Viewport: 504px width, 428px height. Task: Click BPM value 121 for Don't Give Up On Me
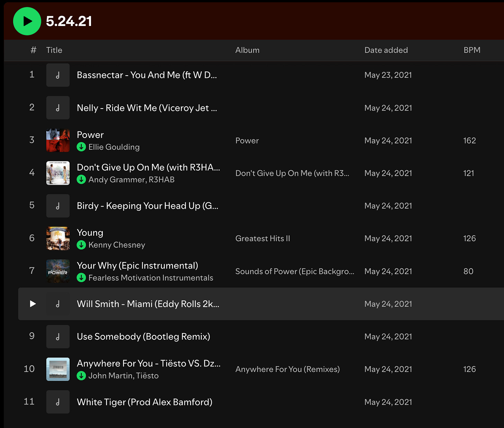[469, 173]
